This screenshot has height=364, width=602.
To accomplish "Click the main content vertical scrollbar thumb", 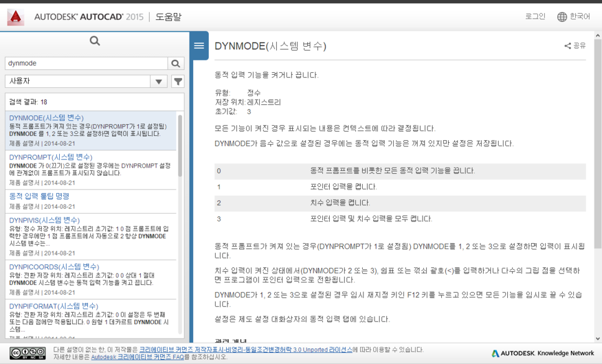I will coord(598,143).
